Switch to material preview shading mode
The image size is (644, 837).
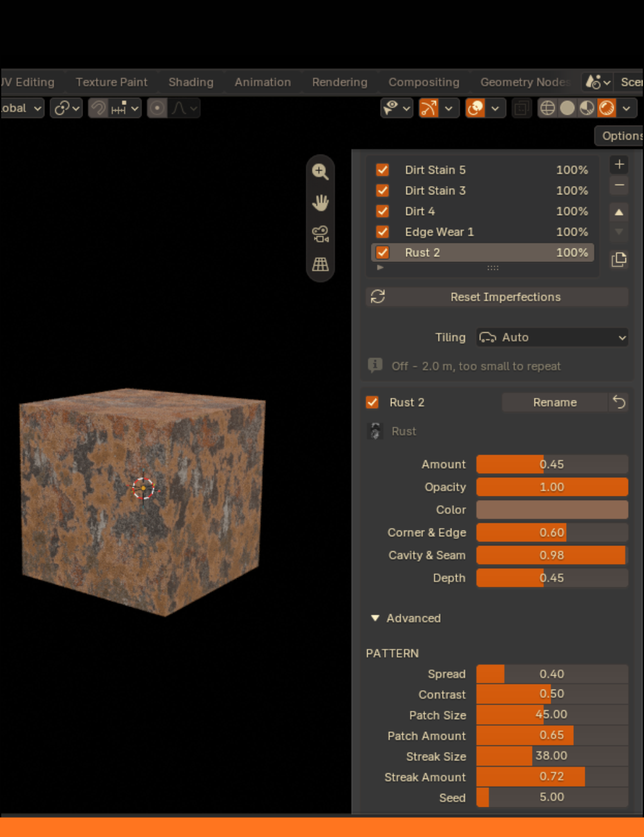(x=587, y=108)
